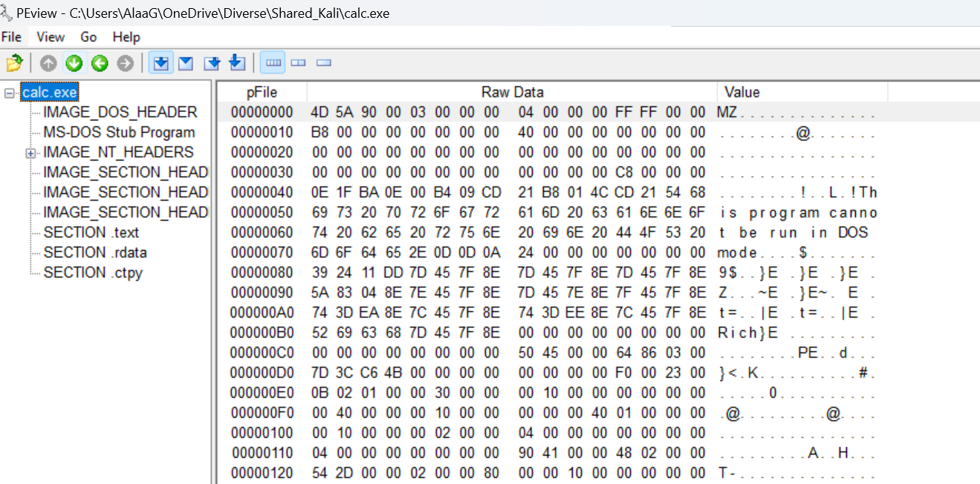The width and height of the screenshot is (980, 484).
Task: Click the second blue view icon with triangle
Action: click(x=186, y=64)
